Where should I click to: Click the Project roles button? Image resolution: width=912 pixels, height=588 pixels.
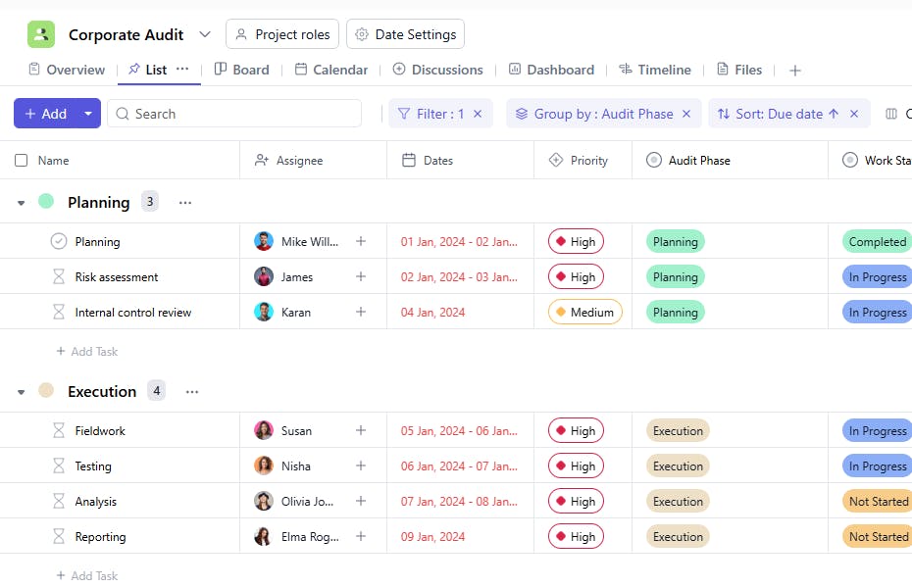[282, 34]
